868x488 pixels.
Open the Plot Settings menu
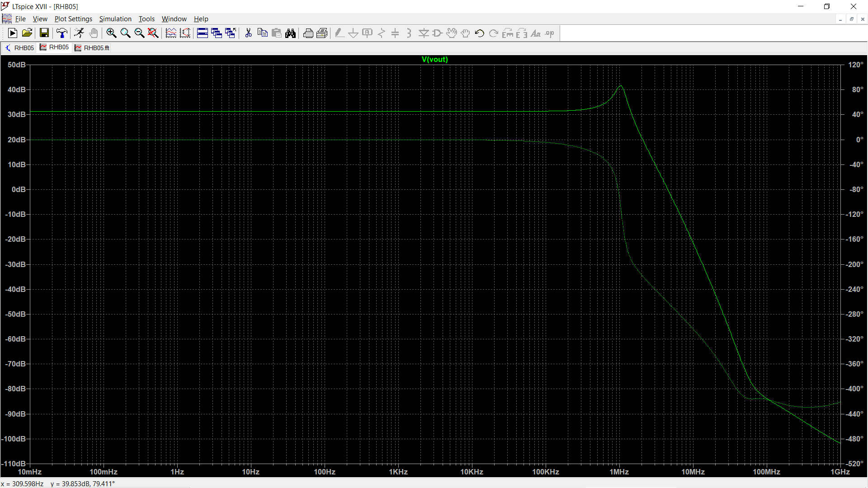(73, 19)
